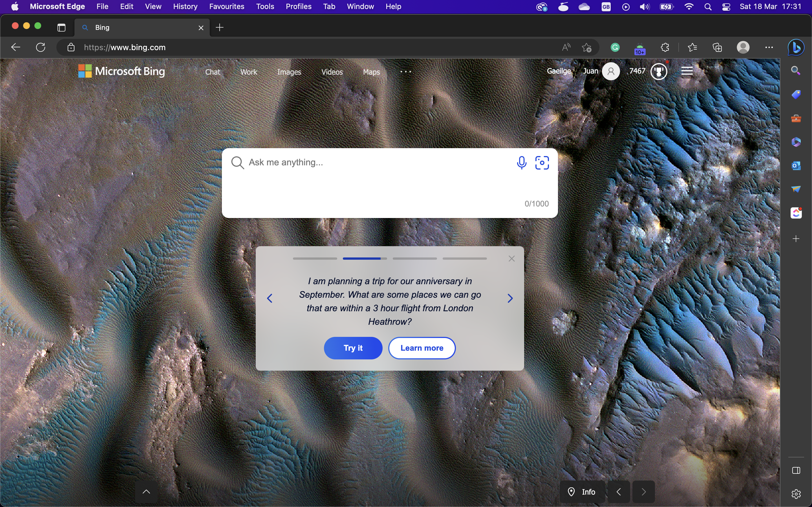This screenshot has width=812, height=507.
Task: Click the Info button at bottom
Action: tap(583, 491)
